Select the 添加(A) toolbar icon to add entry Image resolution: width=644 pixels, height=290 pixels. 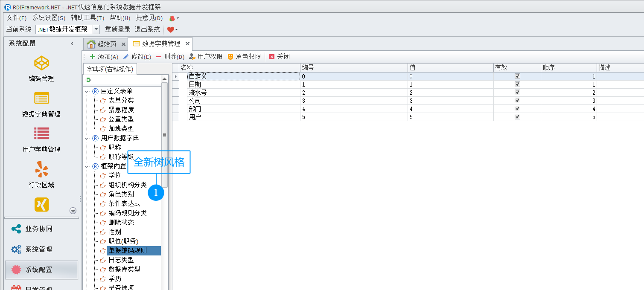tap(104, 56)
